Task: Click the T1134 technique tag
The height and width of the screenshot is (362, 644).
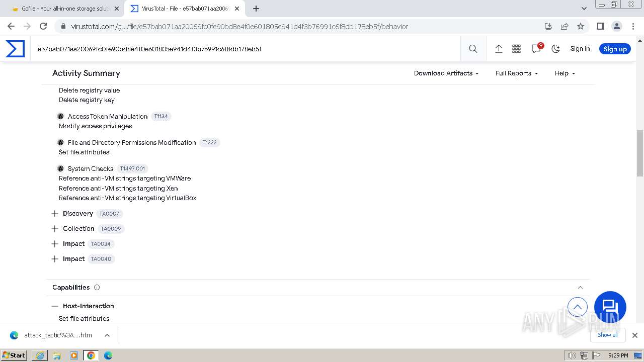Action: click(161, 116)
